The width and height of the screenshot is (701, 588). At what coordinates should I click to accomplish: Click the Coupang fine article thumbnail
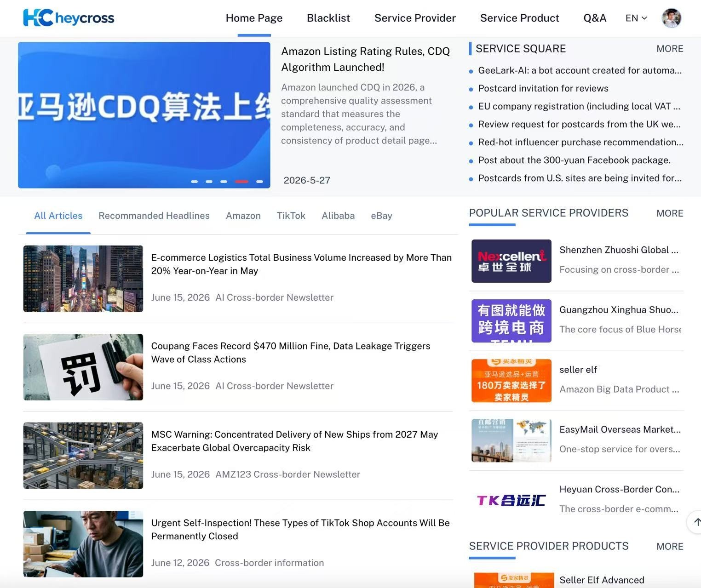click(83, 367)
